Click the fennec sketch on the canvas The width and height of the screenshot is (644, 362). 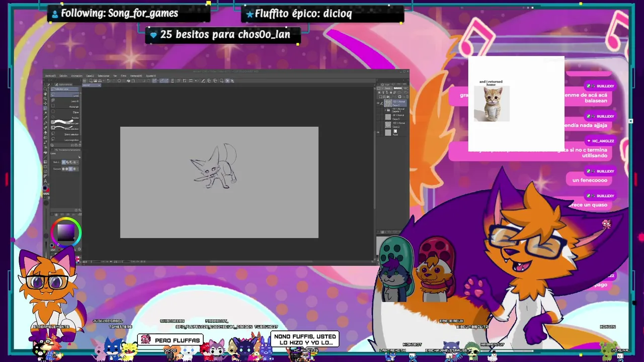214,167
